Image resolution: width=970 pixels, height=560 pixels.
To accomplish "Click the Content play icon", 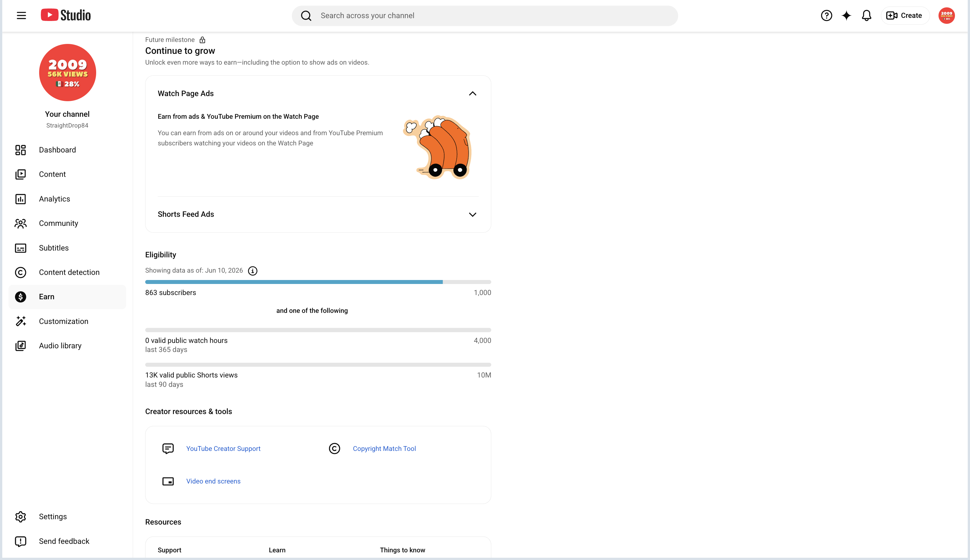I will coord(20,174).
